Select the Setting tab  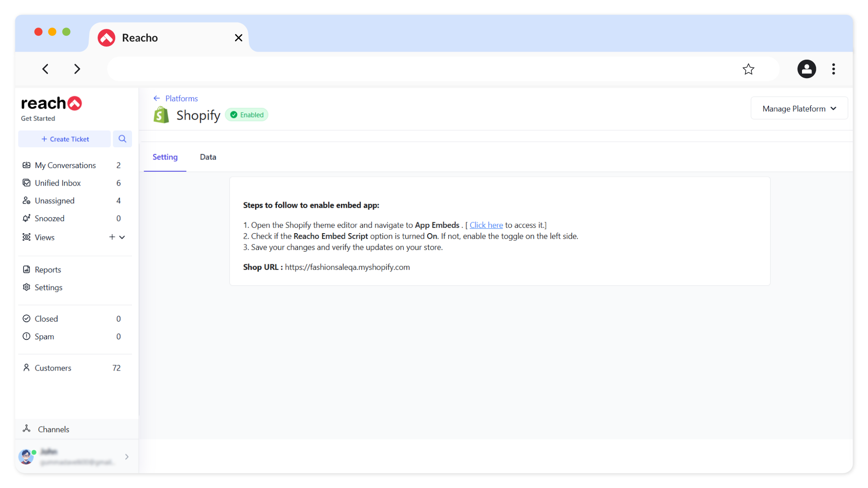[x=165, y=157]
